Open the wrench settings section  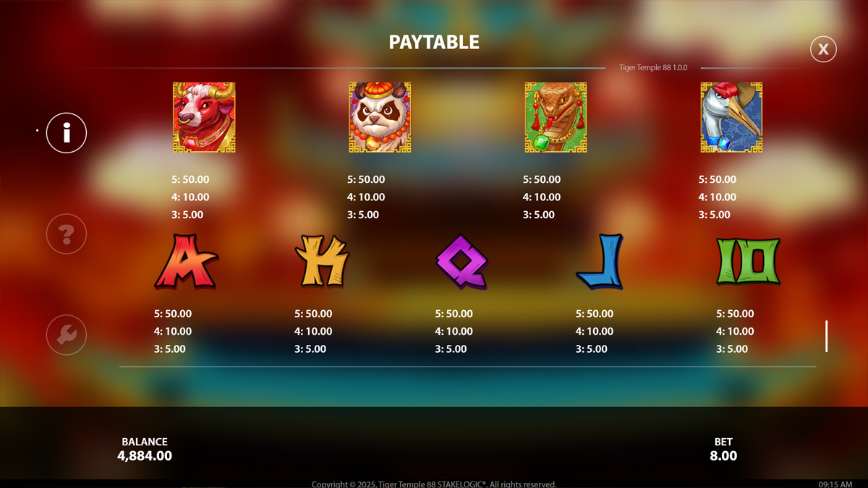[x=67, y=335]
